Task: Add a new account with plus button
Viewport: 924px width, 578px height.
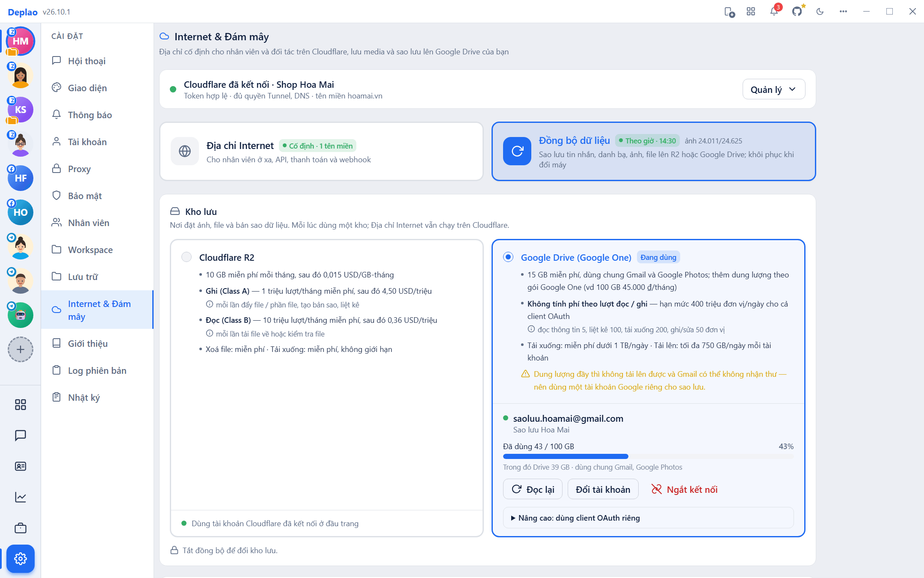Action: [21, 349]
